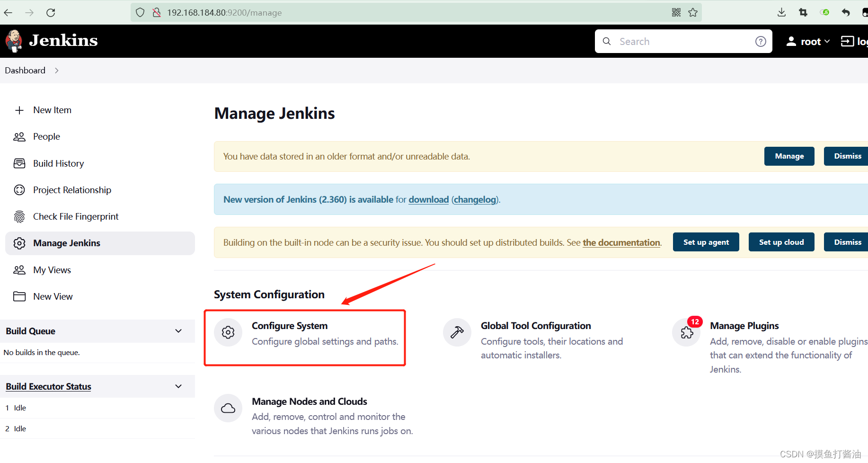Click the Dashboard breadcrumb
The width and height of the screenshot is (868, 463).
click(x=25, y=71)
